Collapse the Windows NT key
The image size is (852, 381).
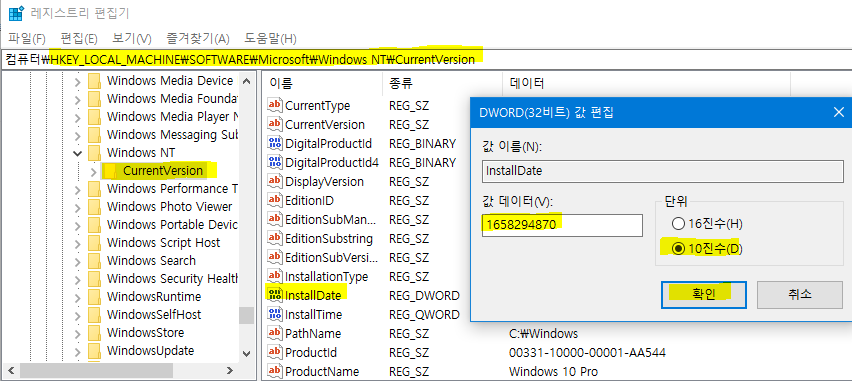[x=78, y=153]
